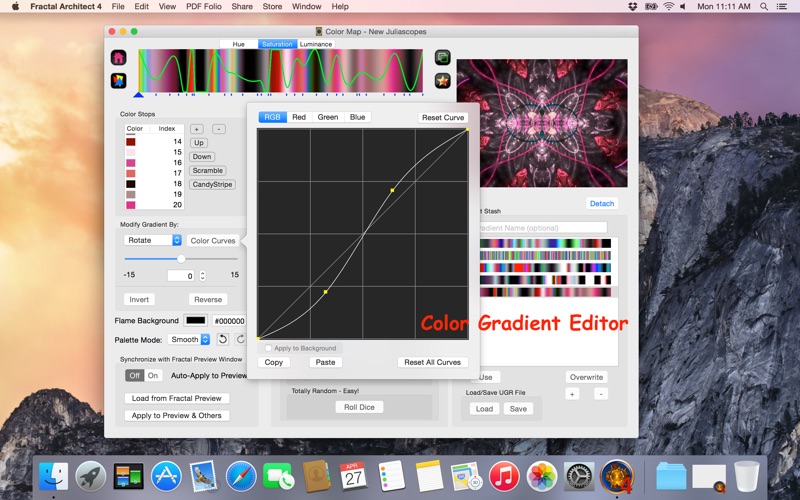Image resolution: width=800 pixels, height=500 pixels.
Task: Click the rotate value field showing 0
Action: [181, 276]
